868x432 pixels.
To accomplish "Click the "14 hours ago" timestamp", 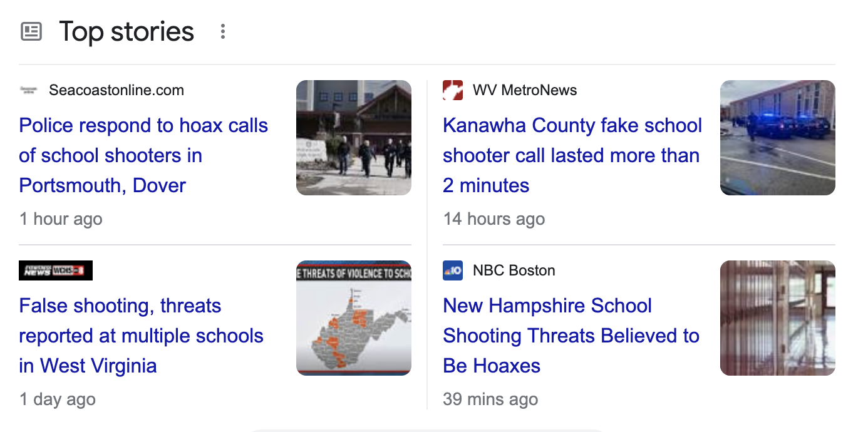I will click(x=494, y=219).
